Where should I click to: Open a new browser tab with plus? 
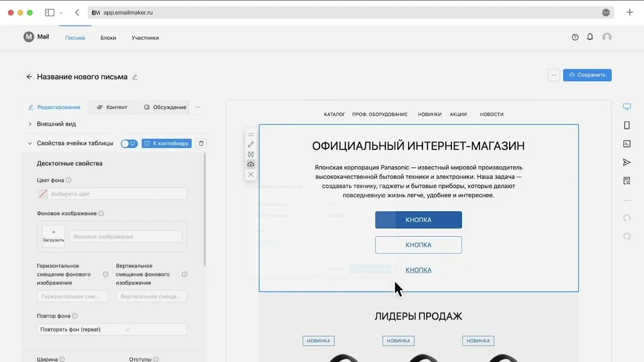(x=629, y=13)
